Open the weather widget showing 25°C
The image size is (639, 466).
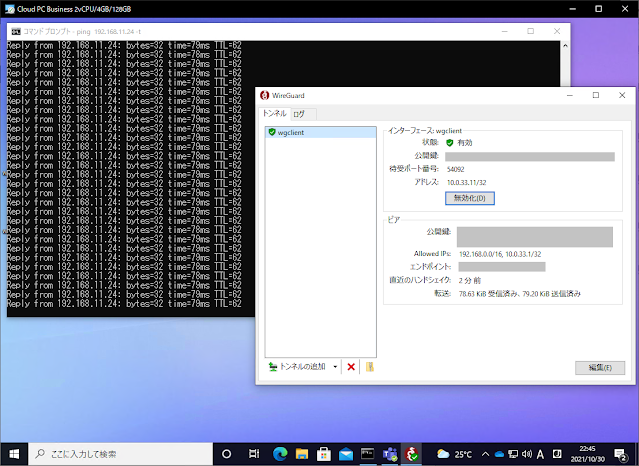click(454, 454)
